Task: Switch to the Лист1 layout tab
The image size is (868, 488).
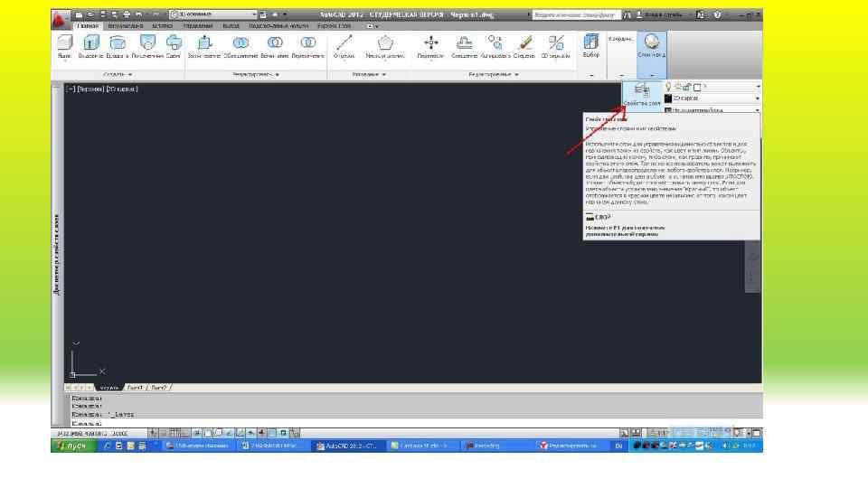Action: [135, 388]
